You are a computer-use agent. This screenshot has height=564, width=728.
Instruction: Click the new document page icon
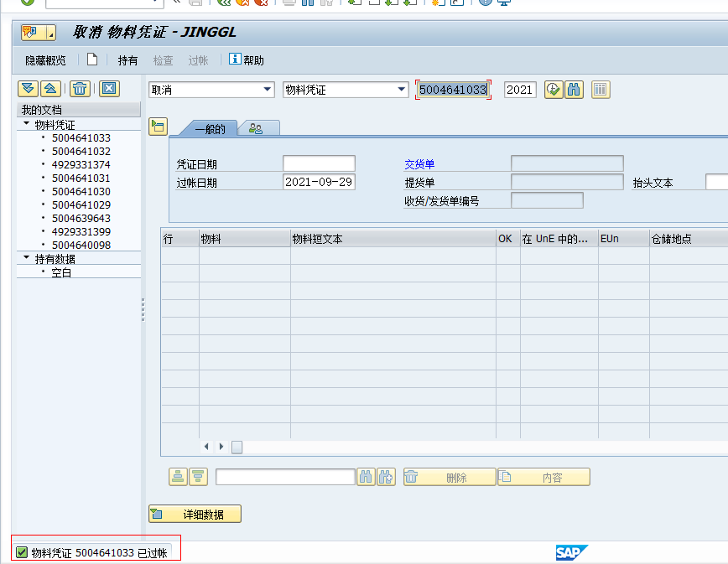pos(92,60)
